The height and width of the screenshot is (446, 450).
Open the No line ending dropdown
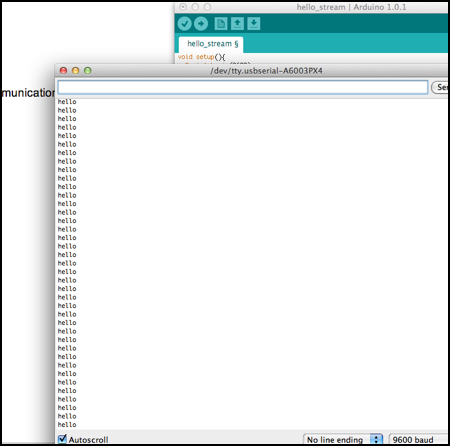click(x=343, y=439)
